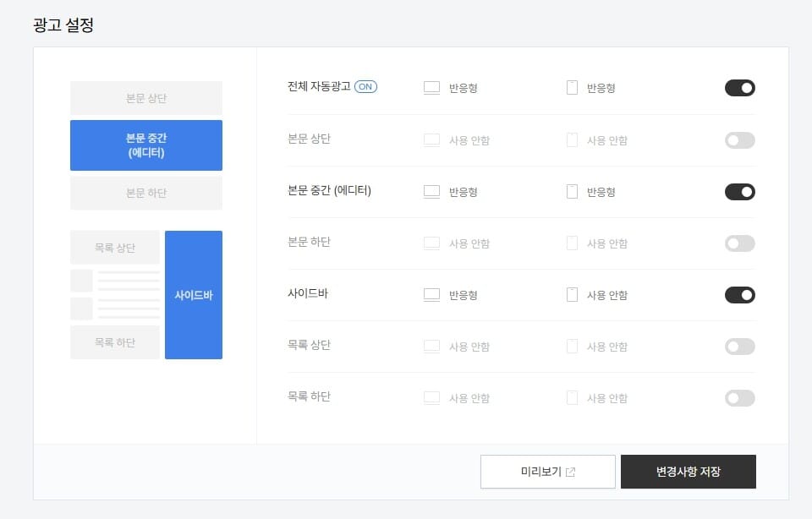The height and width of the screenshot is (519, 812).
Task: Open mobile 반응형 option for 본문 중간 (에디터)
Action: coord(601,192)
